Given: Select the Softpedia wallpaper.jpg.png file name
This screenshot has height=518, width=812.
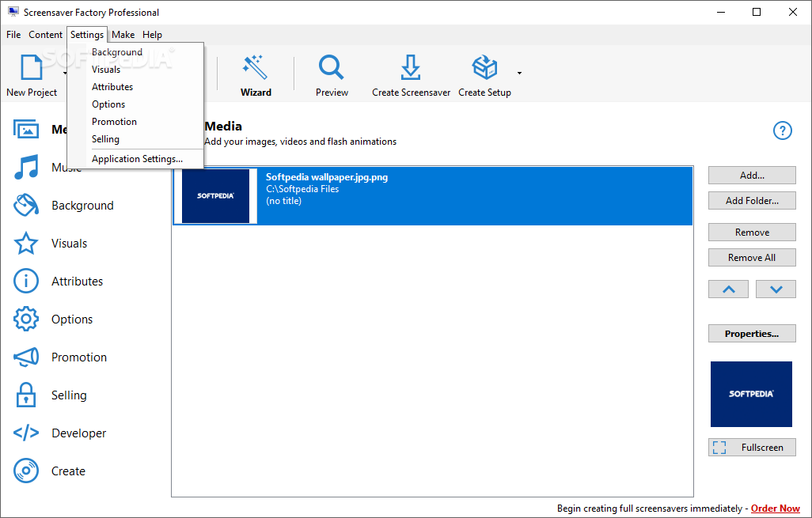Looking at the screenshot, I should [x=327, y=177].
